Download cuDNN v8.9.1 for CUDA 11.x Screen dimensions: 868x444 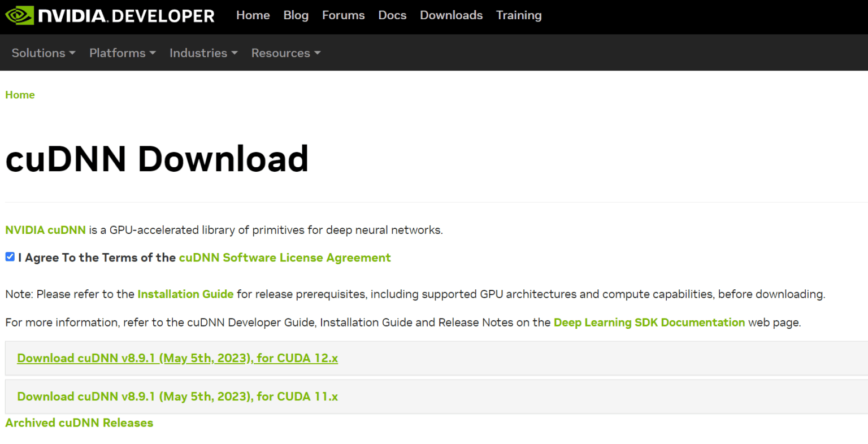pos(177,396)
